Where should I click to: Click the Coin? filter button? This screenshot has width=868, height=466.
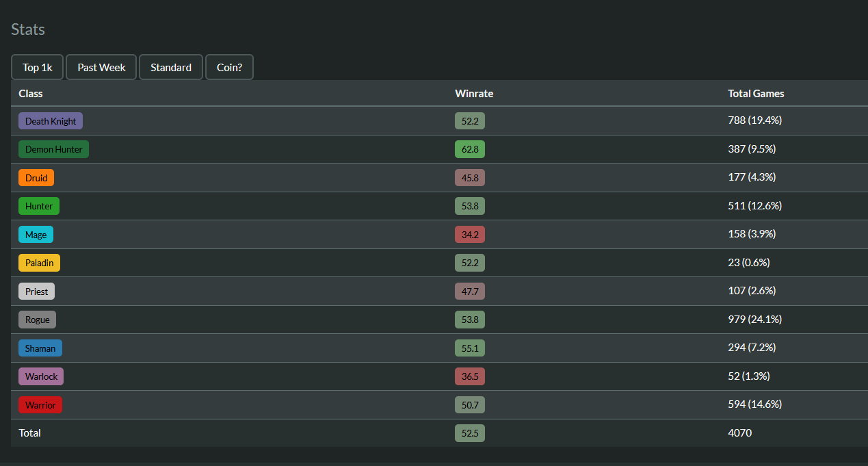229,67
